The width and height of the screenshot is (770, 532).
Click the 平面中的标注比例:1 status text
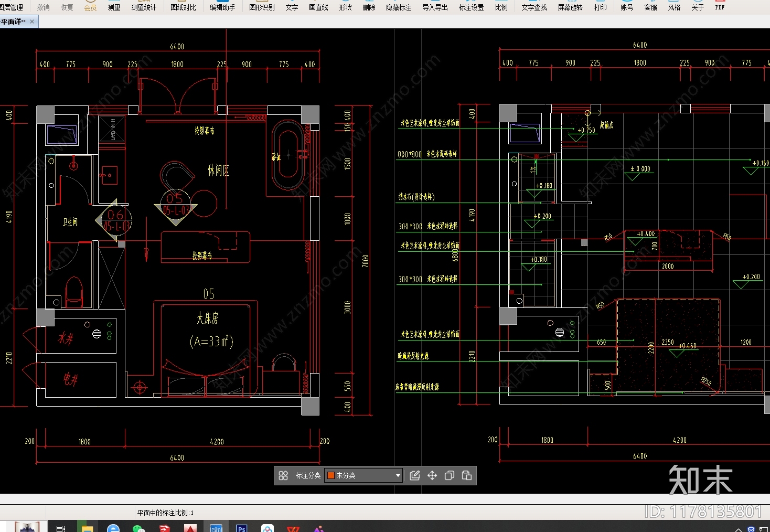[165, 513]
